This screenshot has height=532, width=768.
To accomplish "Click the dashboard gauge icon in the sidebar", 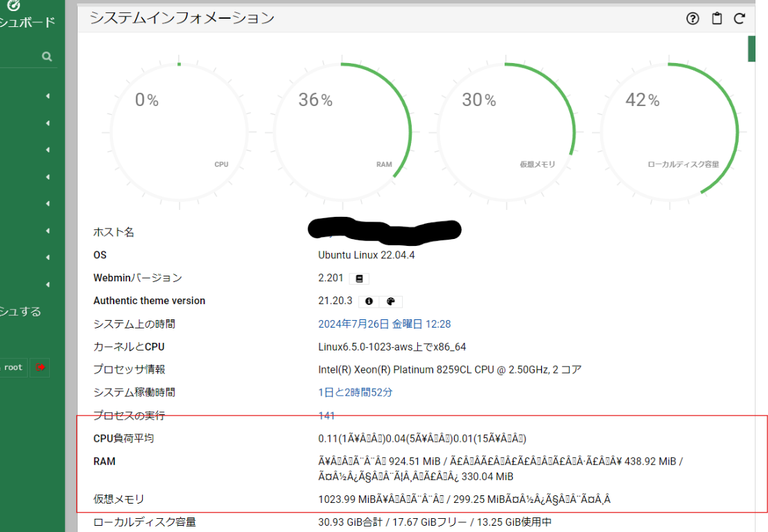I will tap(13, 6).
